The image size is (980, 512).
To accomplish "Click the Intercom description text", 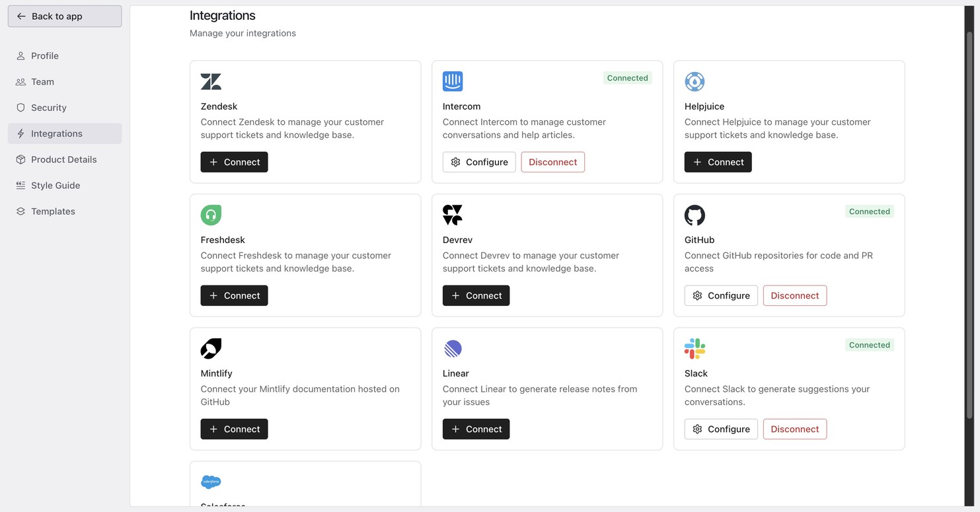I will (524, 128).
